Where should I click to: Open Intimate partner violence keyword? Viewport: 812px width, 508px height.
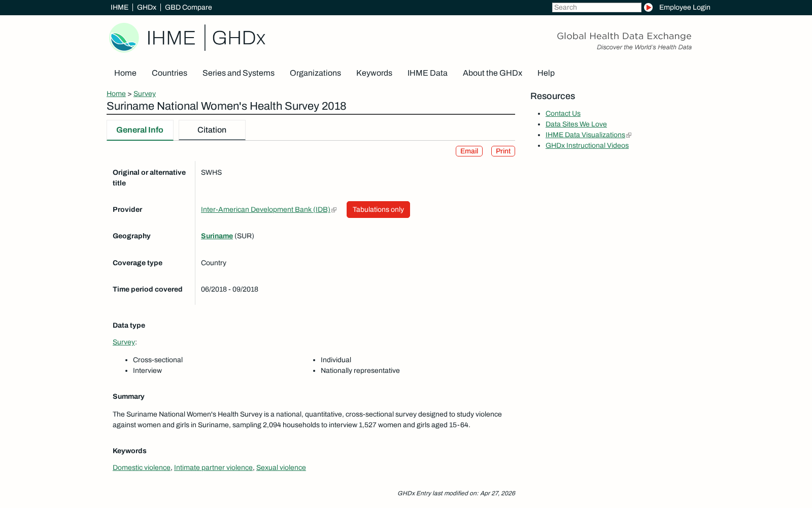click(213, 468)
